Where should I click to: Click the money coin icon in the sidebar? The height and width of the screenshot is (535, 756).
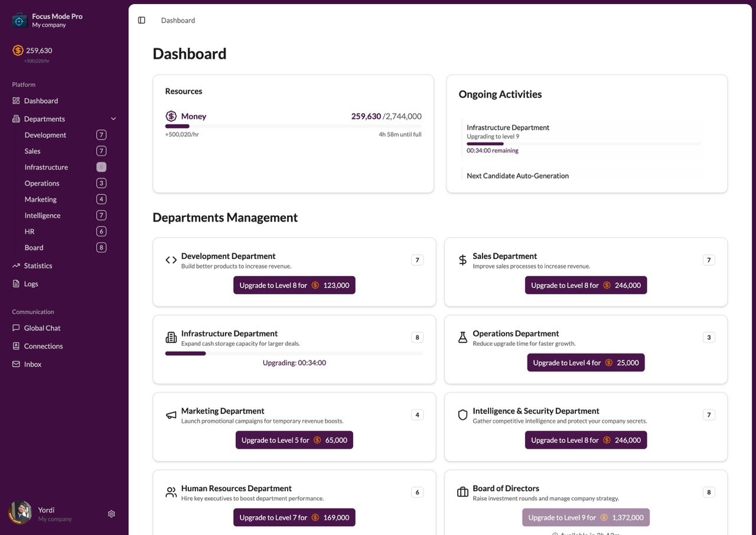click(17, 51)
